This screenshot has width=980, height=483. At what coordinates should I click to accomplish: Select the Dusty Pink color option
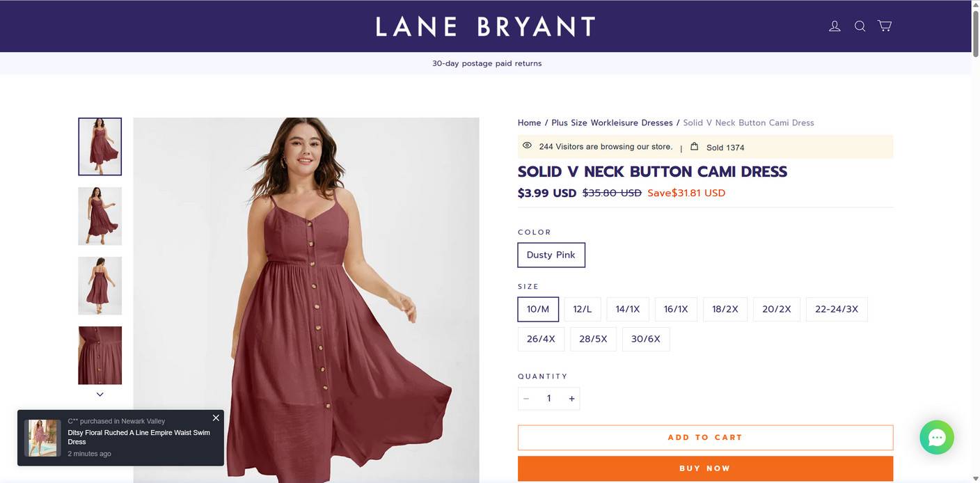coord(551,255)
